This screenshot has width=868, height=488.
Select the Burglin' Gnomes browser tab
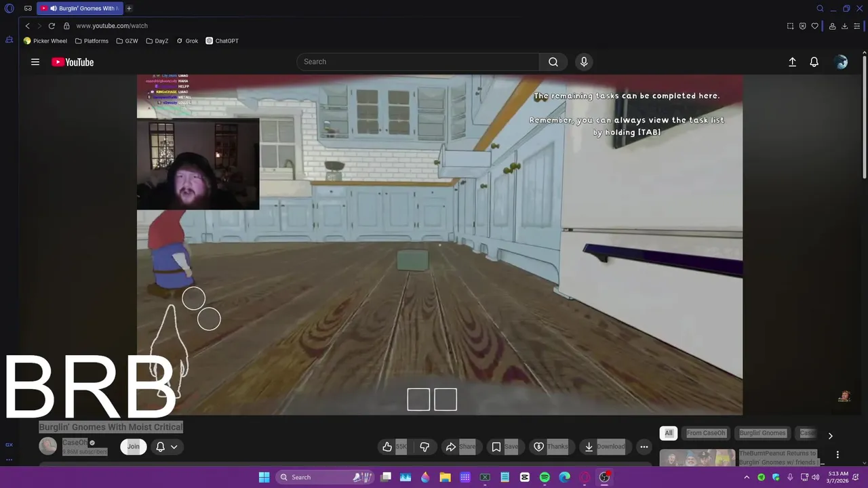[79, 9]
